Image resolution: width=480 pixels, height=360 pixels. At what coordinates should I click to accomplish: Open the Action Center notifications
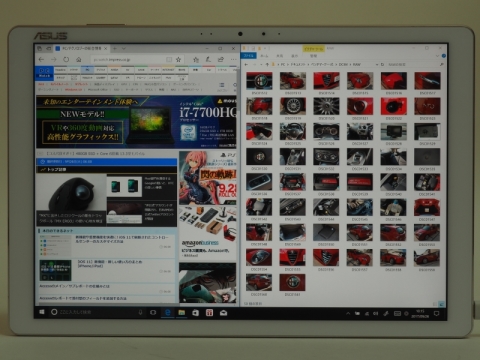436,313
